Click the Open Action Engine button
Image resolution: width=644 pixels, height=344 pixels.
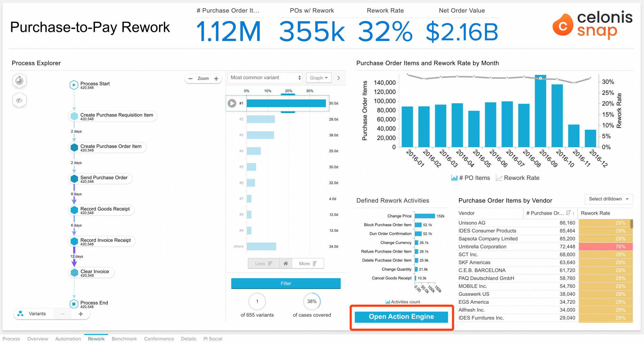click(401, 317)
